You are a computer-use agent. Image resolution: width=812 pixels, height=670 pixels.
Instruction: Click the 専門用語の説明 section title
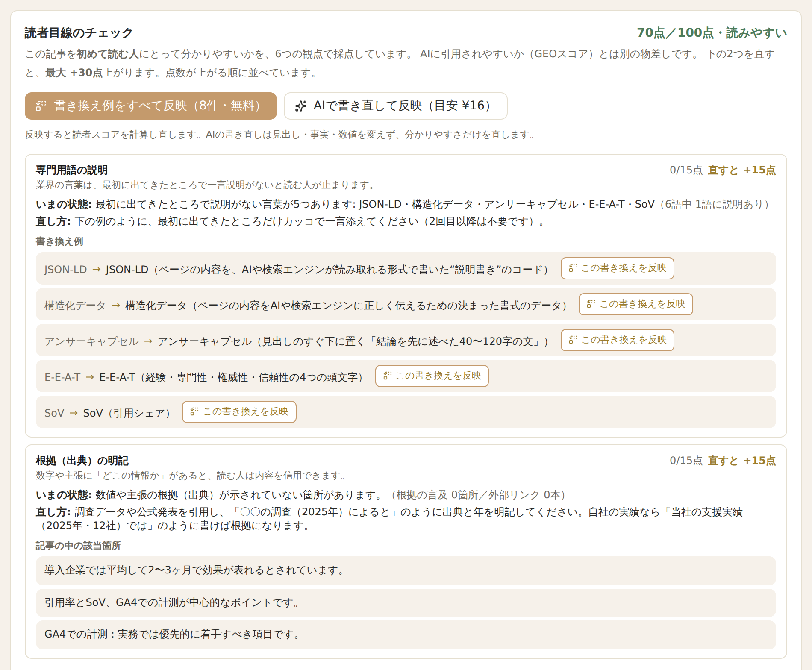(x=72, y=170)
